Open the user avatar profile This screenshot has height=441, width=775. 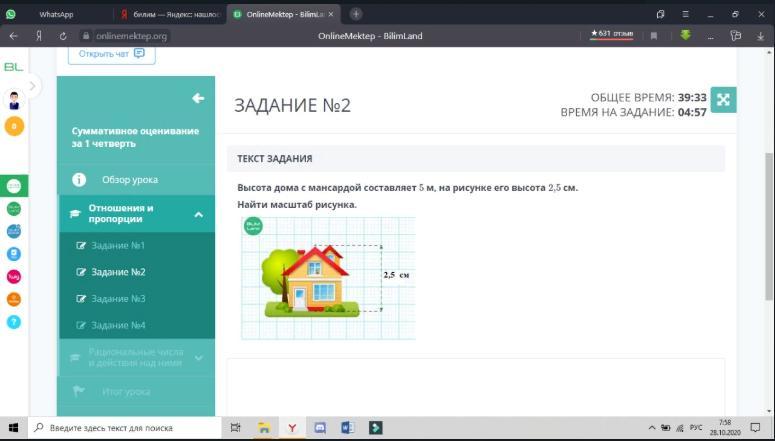tap(14, 100)
